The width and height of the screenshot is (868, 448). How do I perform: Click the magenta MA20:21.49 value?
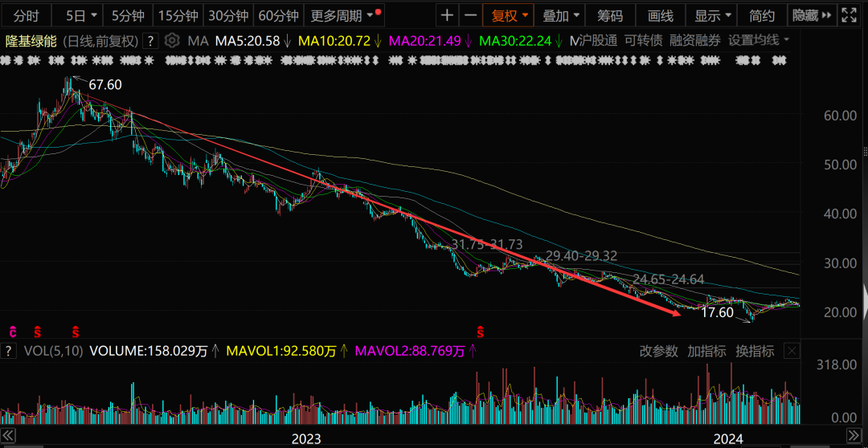[x=425, y=40]
